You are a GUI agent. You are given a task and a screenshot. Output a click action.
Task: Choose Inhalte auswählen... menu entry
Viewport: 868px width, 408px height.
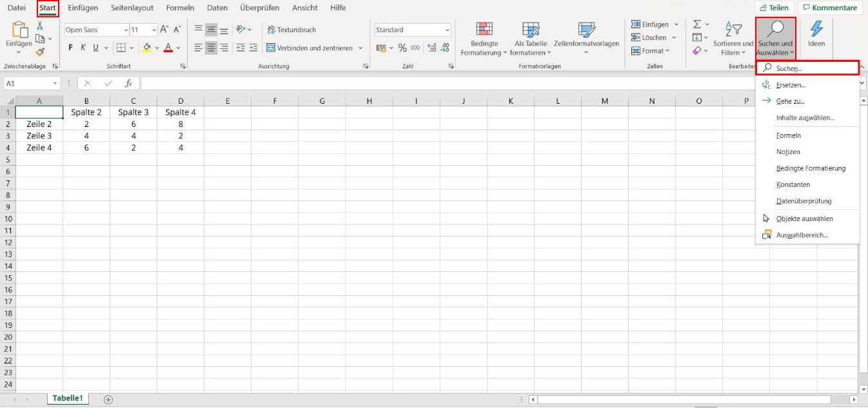(x=807, y=118)
